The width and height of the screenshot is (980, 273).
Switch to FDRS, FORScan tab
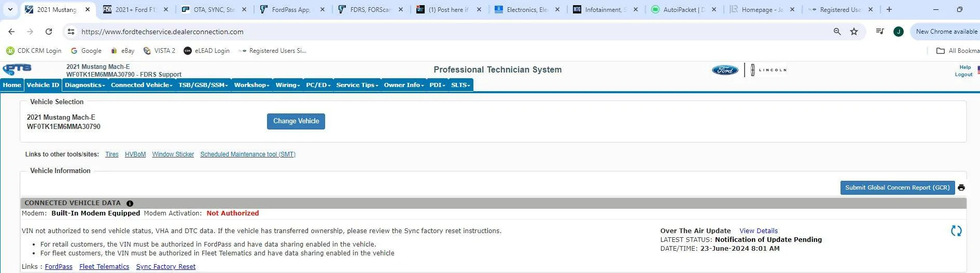click(x=370, y=9)
